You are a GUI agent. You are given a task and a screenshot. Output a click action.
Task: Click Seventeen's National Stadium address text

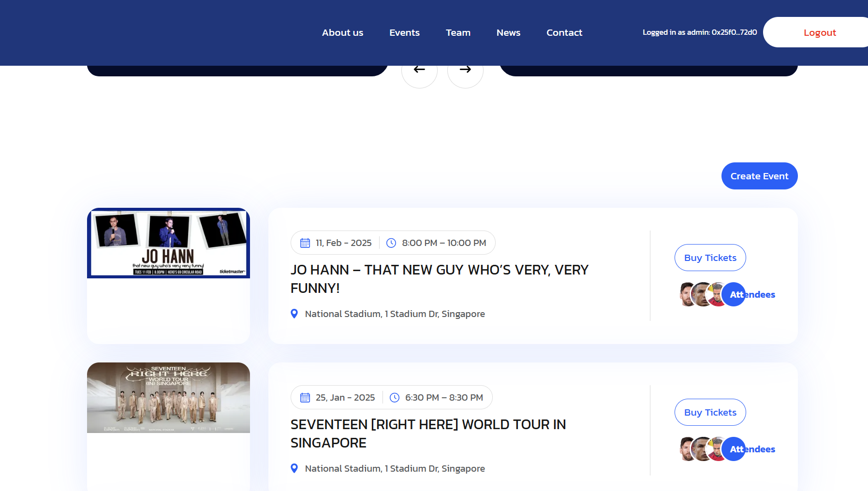(x=395, y=469)
